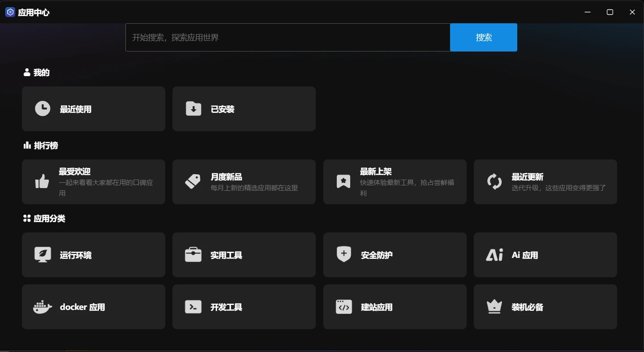Click the briefcase icon for 实用工具
644x352 pixels.
pyautogui.click(x=193, y=255)
